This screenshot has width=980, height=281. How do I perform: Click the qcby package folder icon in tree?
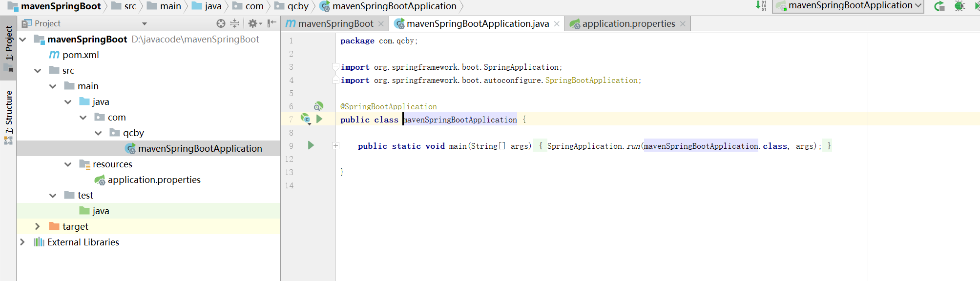tap(115, 133)
